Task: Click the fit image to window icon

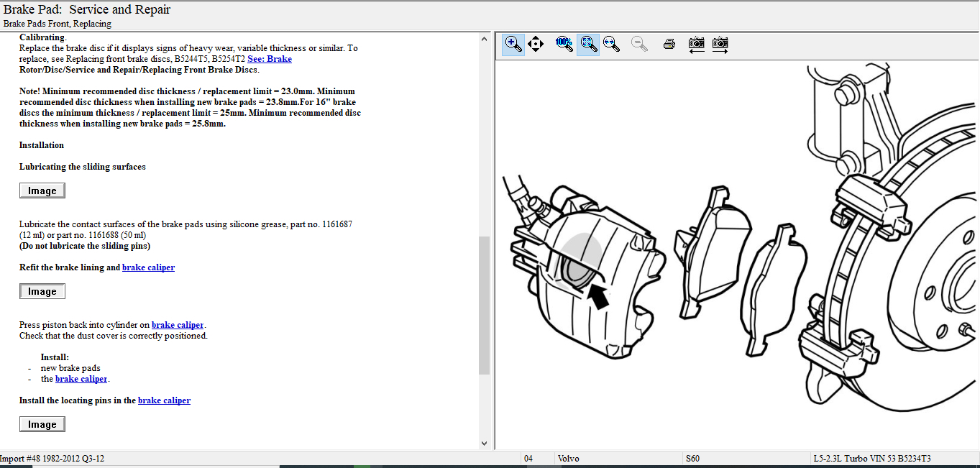Action: (588, 44)
